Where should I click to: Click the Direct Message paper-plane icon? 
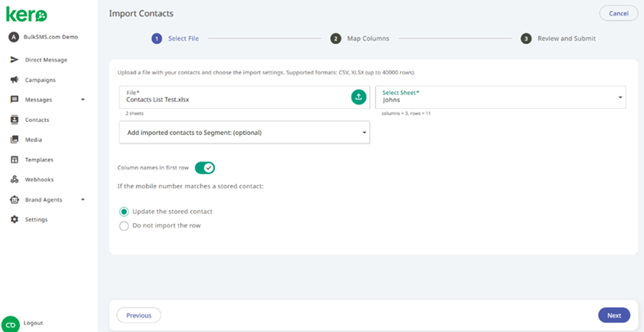click(x=14, y=60)
